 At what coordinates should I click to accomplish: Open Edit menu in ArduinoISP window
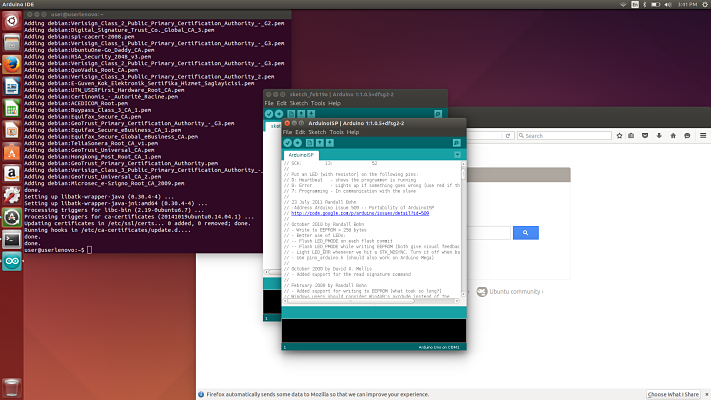pos(300,132)
